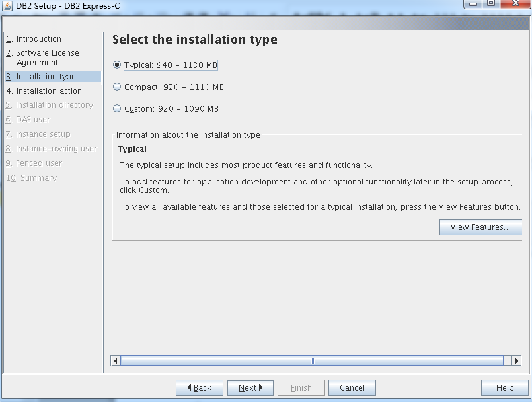Close the DB2 Setup window
The width and height of the screenshot is (532, 402).
(515, 4)
